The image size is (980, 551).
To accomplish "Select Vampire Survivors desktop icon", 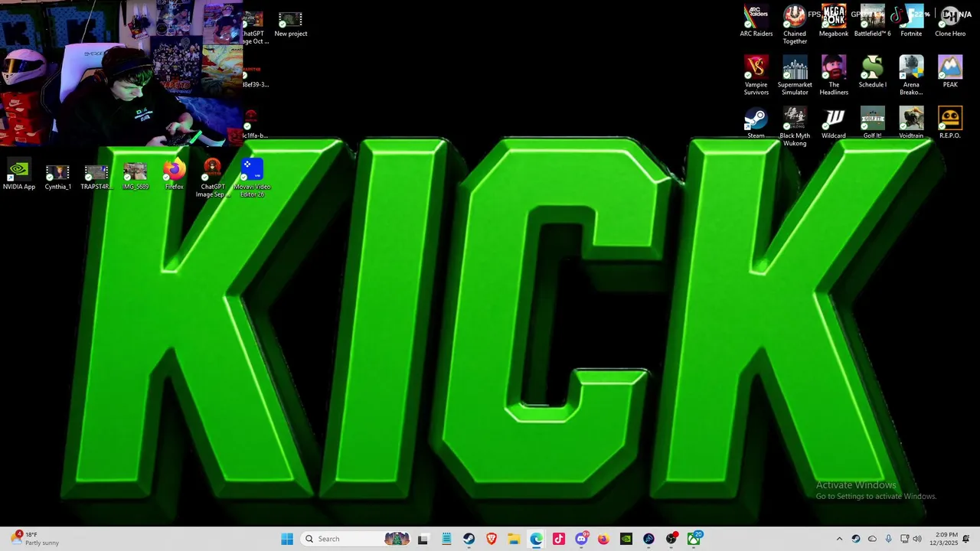I will 756,76.
